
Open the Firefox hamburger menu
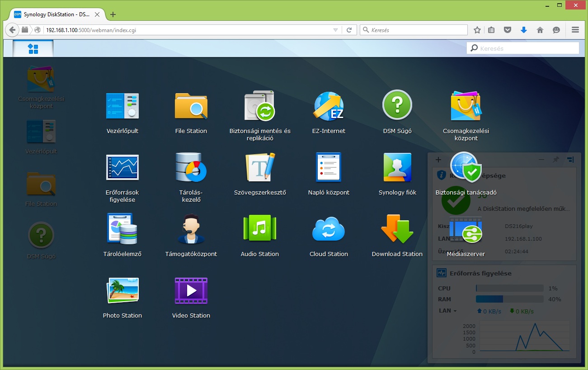pos(575,30)
